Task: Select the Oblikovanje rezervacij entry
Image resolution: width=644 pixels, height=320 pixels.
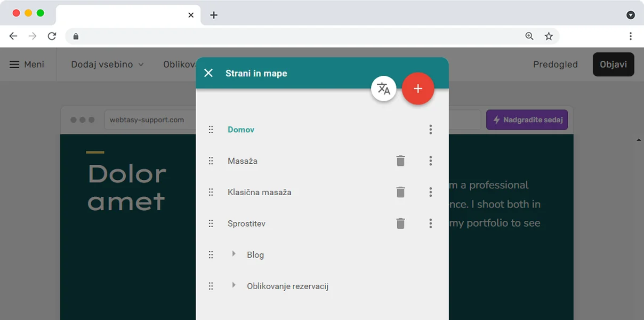Action: (288, 286)
